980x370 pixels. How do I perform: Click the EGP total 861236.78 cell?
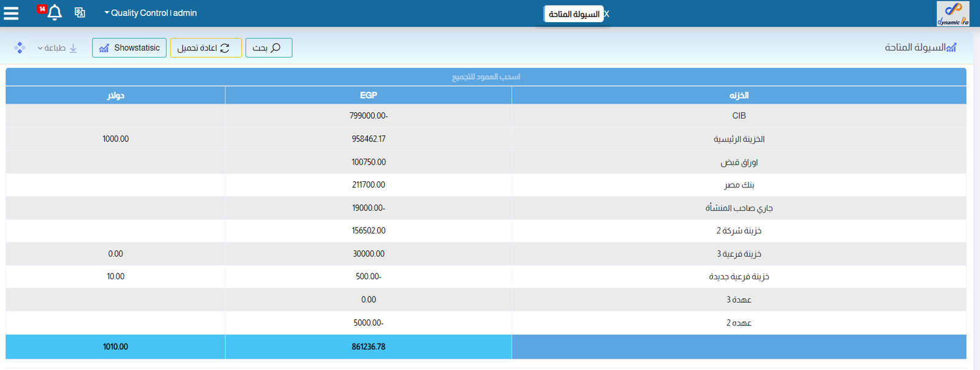(x=368, y=347)
